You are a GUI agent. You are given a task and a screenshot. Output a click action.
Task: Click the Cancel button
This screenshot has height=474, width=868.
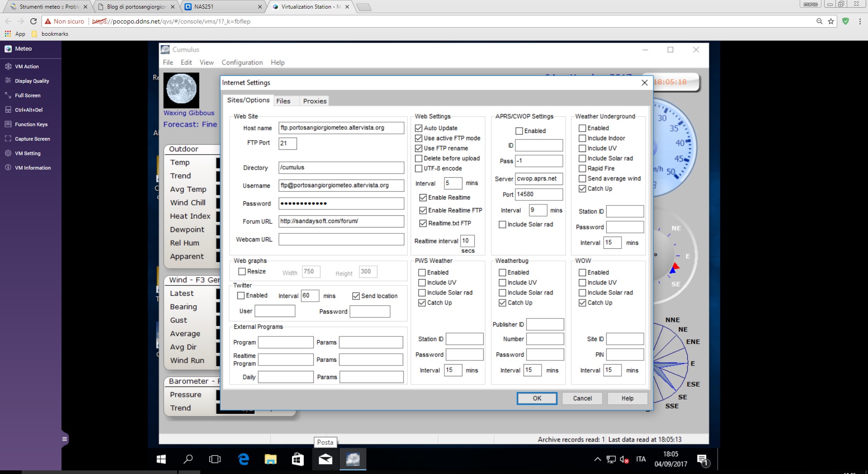click(x=582, y=398)
